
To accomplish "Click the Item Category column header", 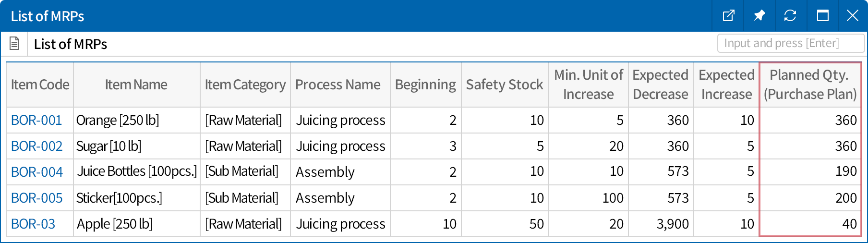I will [x=245, y=85].
